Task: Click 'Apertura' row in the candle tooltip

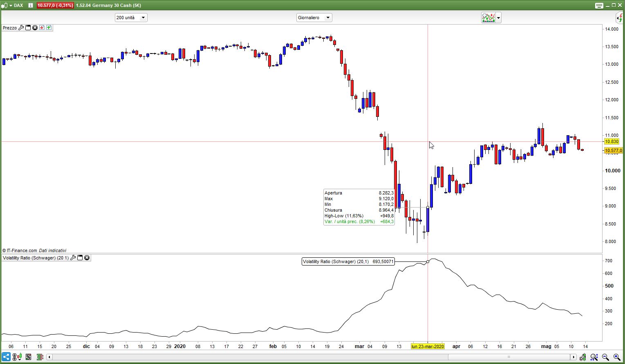Action: [x=359, y=193]
